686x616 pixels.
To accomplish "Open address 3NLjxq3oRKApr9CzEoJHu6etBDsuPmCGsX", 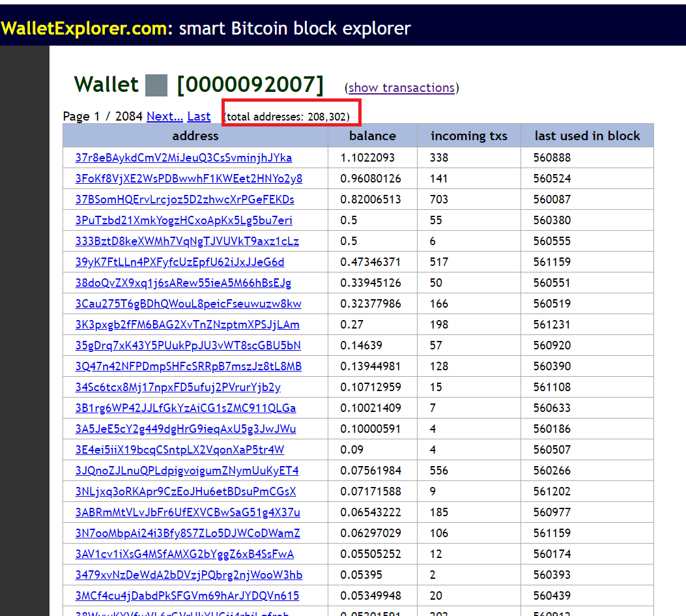I will (x=186, y=491).
